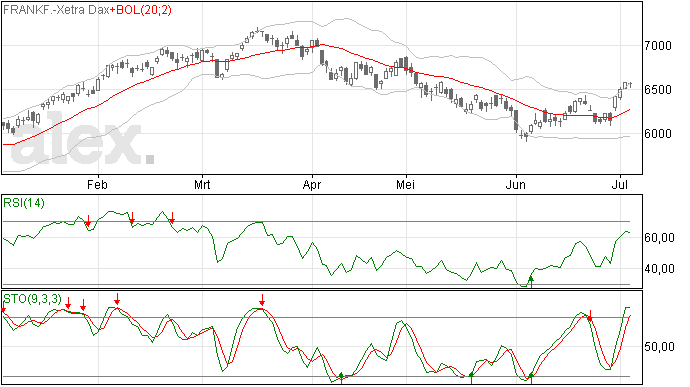Image resolution: width=690 pixels, height=387 pixels.
Task: Click the 6500 price axis label
Action: (x=658, y=90)
